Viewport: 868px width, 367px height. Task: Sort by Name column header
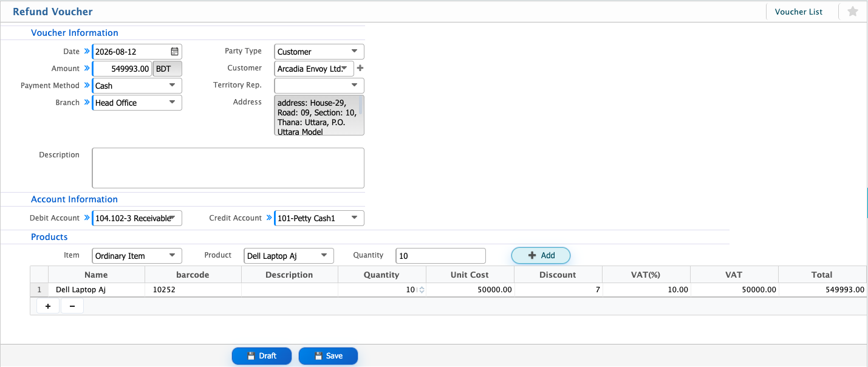coord(96,275)
